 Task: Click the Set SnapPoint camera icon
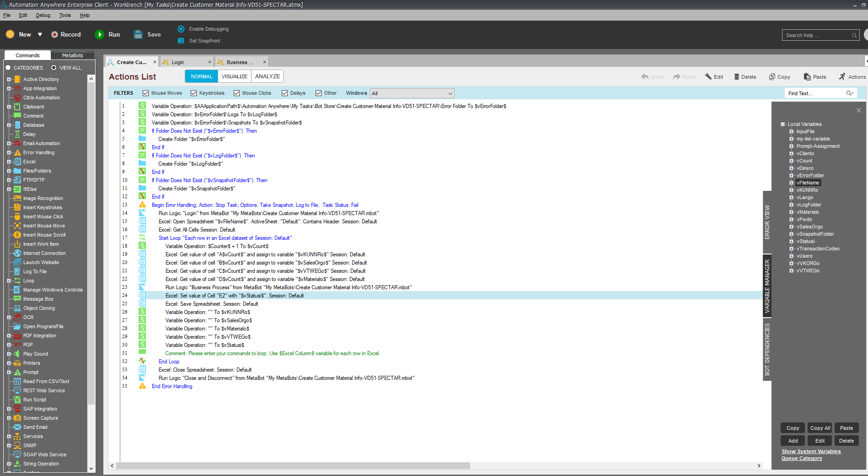181,41
